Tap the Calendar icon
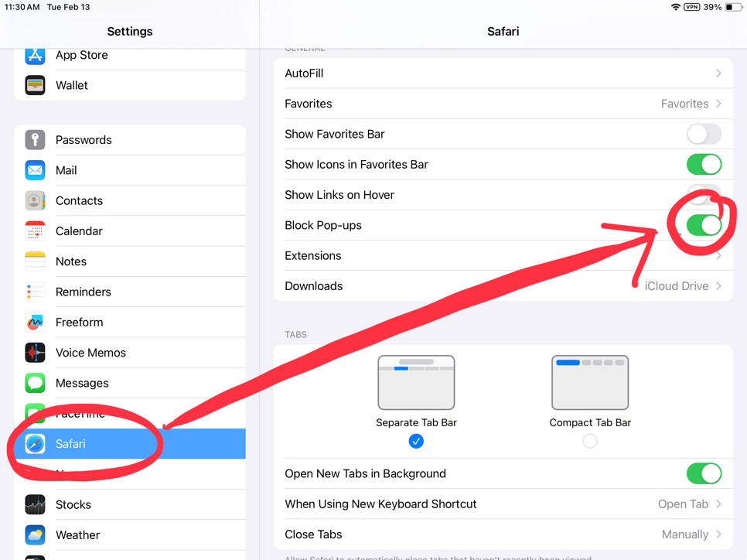 pyautogui.click(x=35, y=231)
